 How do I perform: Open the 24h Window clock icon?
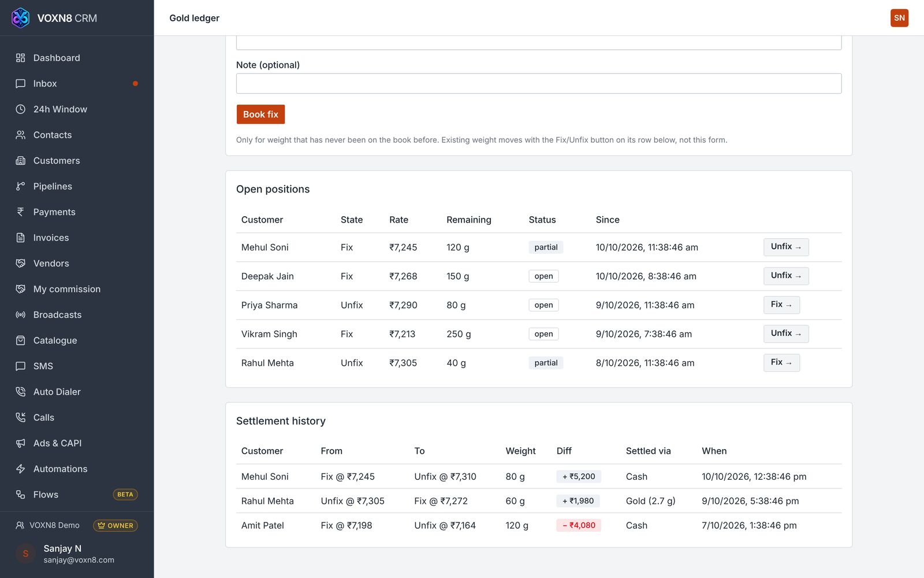click(21, 109)
